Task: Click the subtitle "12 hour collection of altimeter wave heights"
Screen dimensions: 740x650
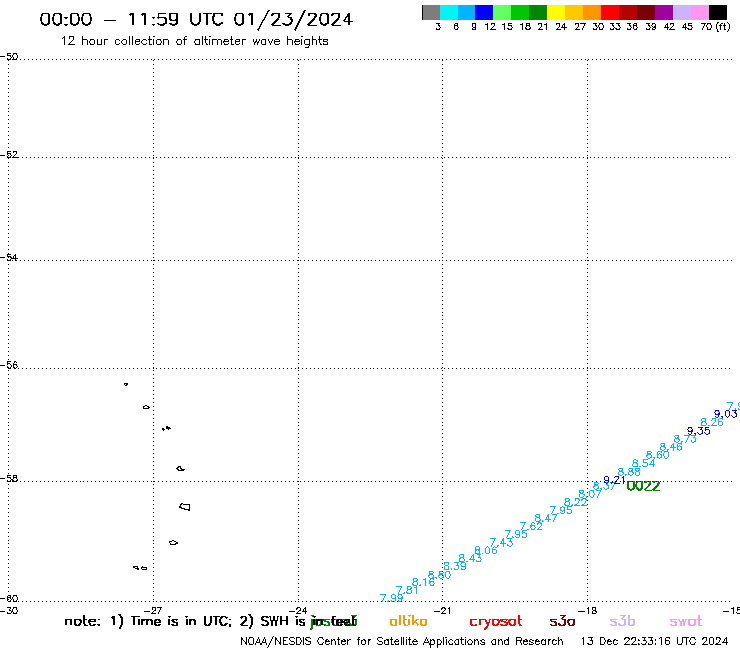Action: tap(194, 41)
